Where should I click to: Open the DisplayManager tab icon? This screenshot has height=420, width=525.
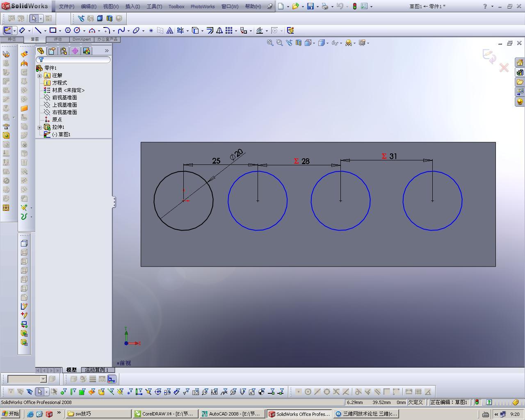(87, 51)
